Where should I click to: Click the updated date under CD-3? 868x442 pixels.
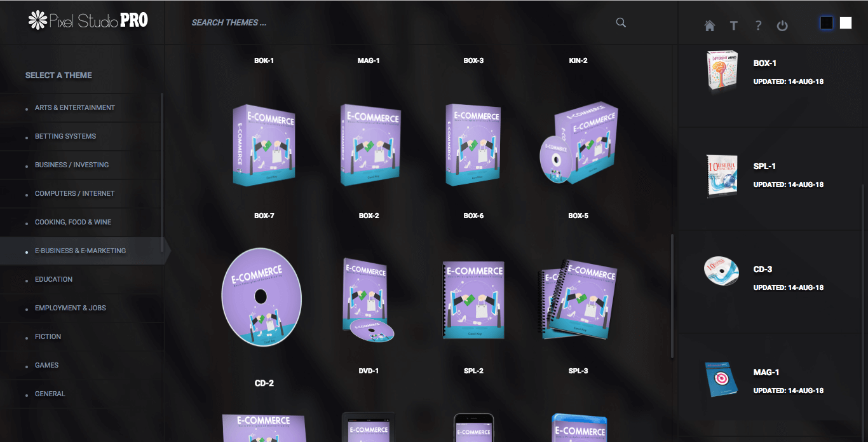[x=789, y=287]
